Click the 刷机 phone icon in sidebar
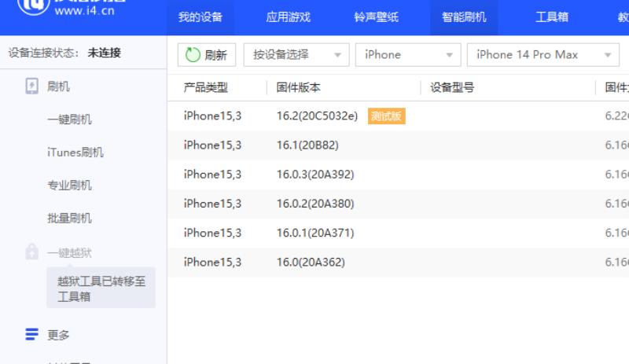The height and width of the screenshot is (364, 629). [x=31, y=86]
